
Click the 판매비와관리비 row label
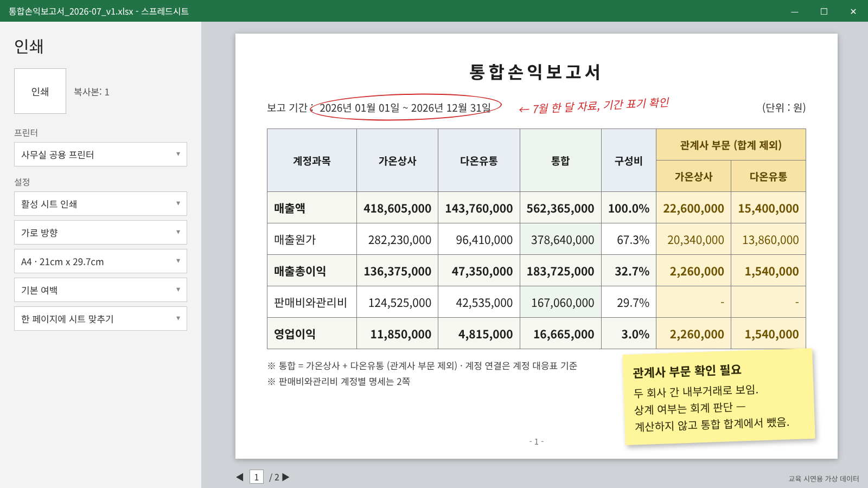(310, 303)
